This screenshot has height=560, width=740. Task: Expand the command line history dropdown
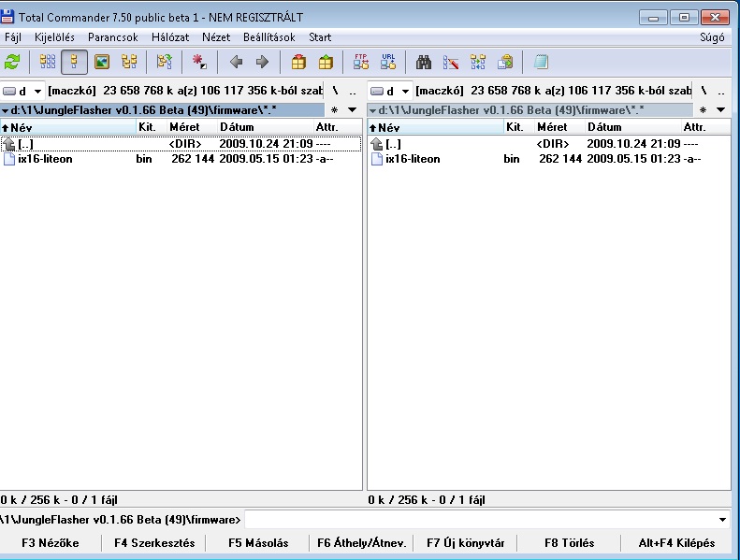[x=723, y=520]
